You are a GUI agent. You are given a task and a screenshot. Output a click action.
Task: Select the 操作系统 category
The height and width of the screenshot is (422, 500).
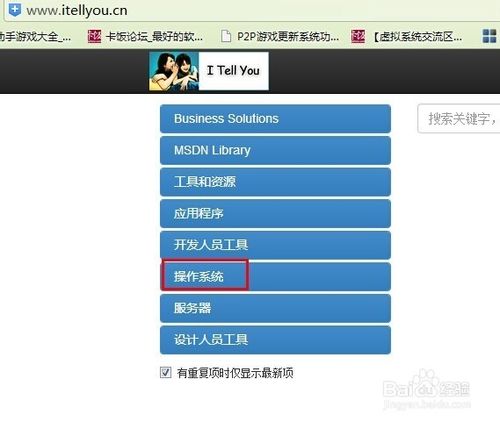(x=275, y=277)
